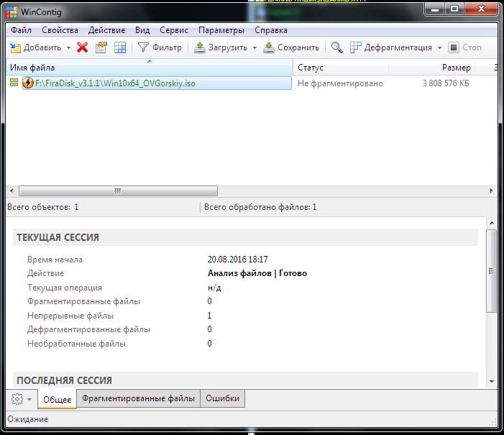This screenshot has height=435, width=504.
Task: Open the Действие menu
Action: 106,30
